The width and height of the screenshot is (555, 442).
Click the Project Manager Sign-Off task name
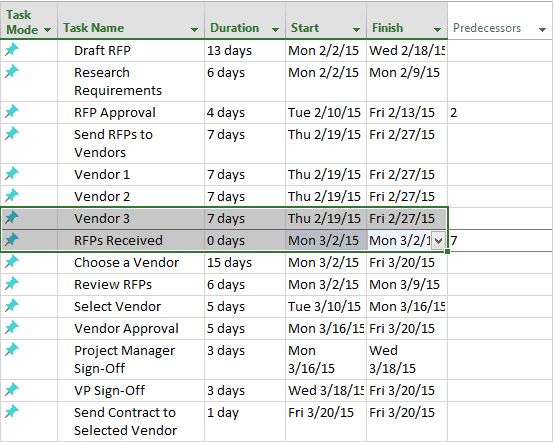tap(124, 360)
